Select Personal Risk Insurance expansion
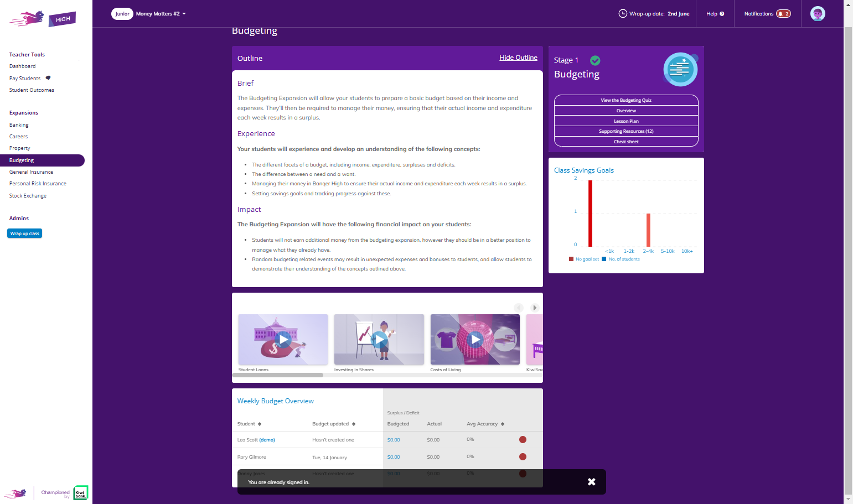 coord(38,184)
